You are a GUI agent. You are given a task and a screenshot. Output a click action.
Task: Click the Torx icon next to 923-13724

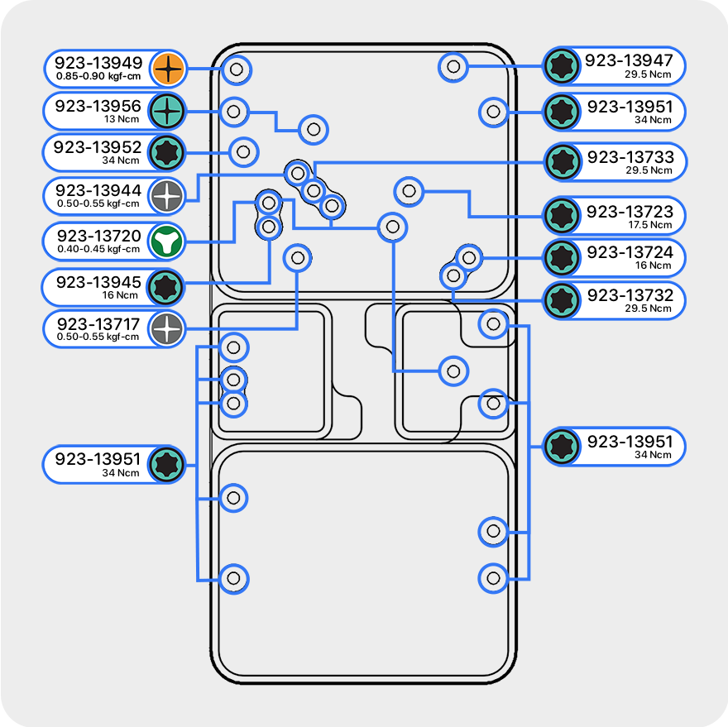tap(562, 257)
